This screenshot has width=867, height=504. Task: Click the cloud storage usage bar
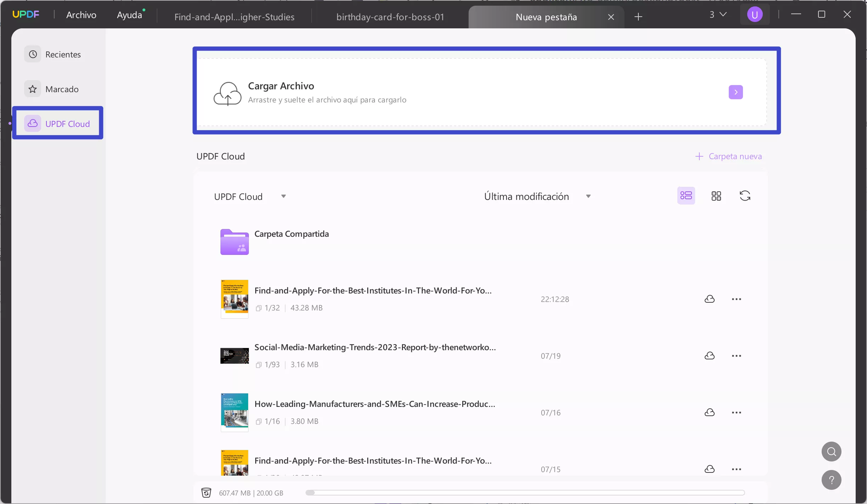point(525,493)
